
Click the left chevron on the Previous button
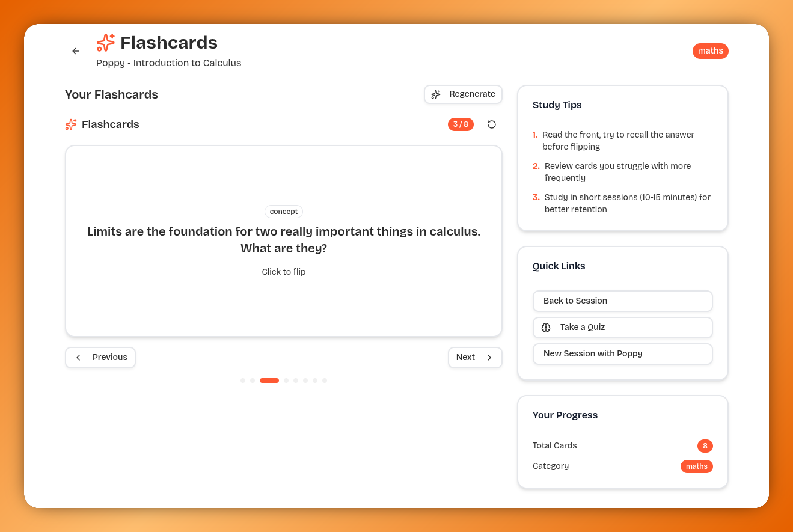[78, 357]
